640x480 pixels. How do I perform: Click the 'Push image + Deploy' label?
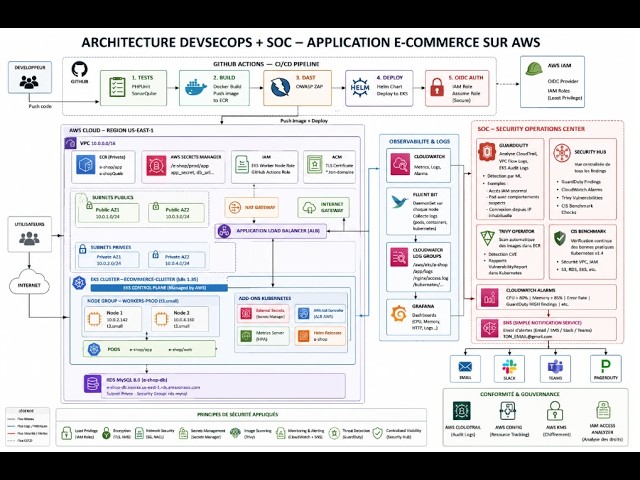click(304, 121)
